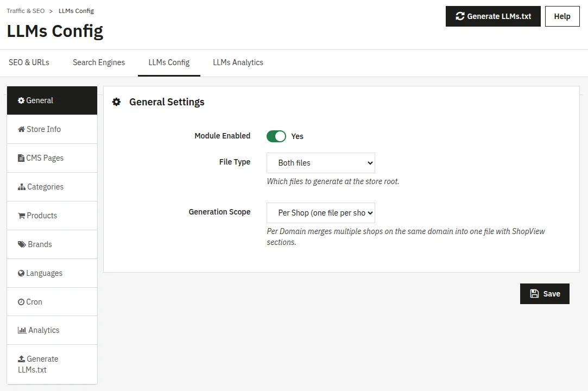Go to the LLMs Analytics tab
The height and width of the screenshot is (391, 588).
(238, 62)
